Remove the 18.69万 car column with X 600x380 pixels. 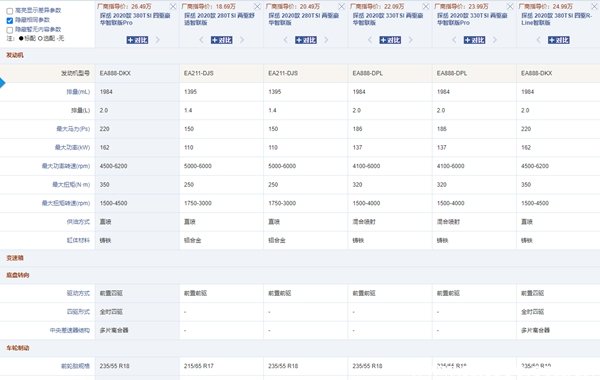pos(257,7)
